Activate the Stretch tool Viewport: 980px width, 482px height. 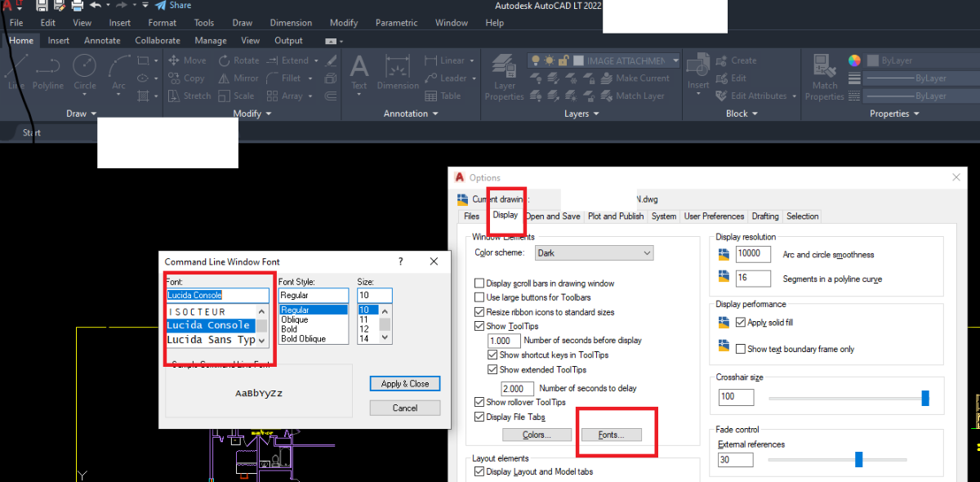tap(189, 96)
